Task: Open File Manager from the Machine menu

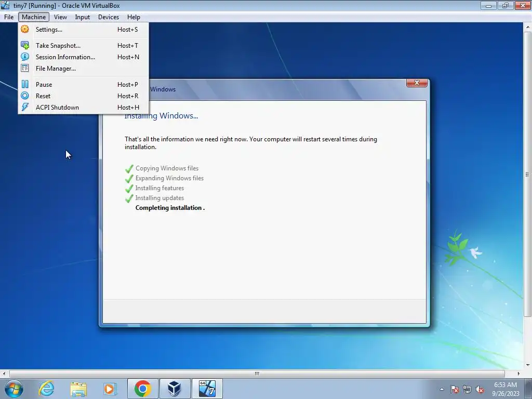Action: pos(83,69)
